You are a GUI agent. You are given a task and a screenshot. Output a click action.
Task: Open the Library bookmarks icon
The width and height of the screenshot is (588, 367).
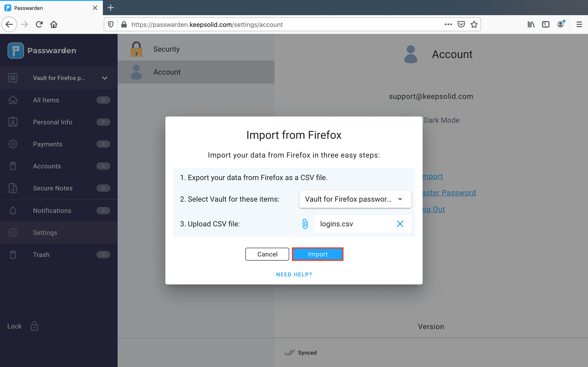coord(531,25)
